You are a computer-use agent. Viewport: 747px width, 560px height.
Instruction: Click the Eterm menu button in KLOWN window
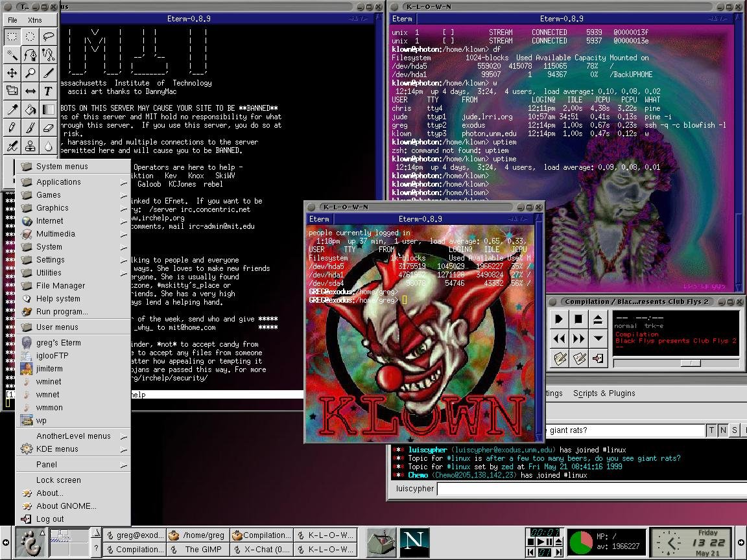tap(319, 219)
